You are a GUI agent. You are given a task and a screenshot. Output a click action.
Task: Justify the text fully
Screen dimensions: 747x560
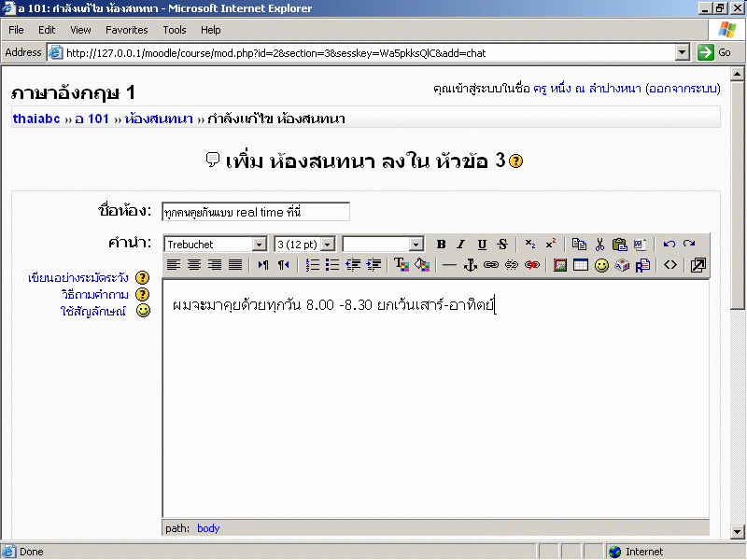(235, 265)
